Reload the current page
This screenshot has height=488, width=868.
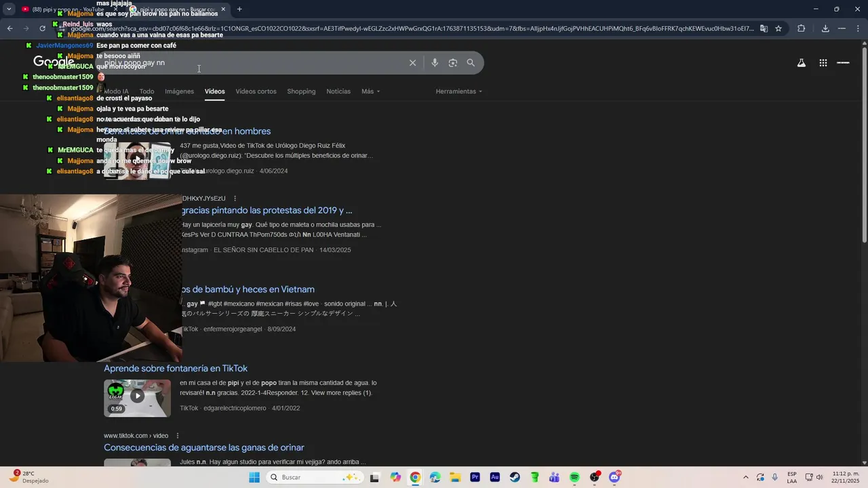coord(42,28)
